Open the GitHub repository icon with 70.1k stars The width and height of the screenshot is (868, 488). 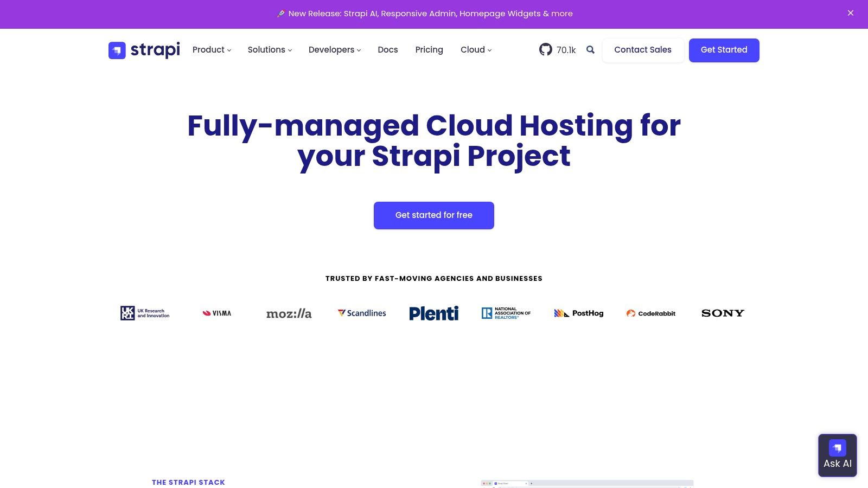pyautogui.click(x=545, y=50)
